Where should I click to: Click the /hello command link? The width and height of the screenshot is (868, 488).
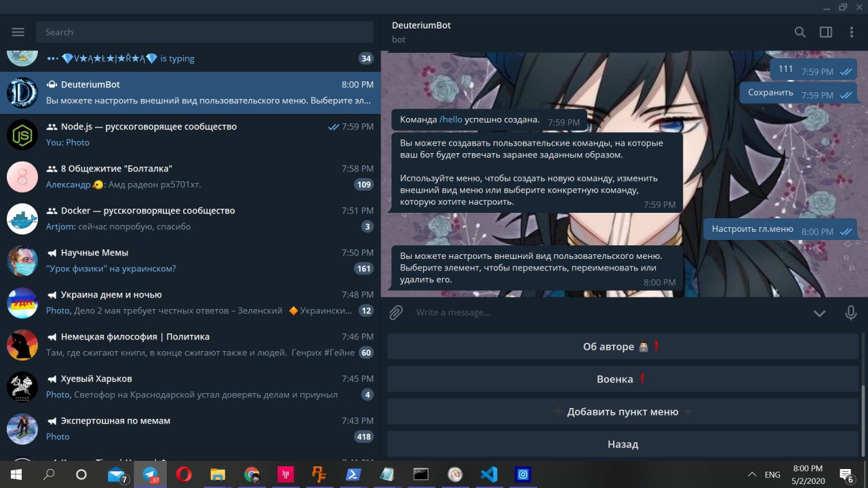[x=451, y=119]
